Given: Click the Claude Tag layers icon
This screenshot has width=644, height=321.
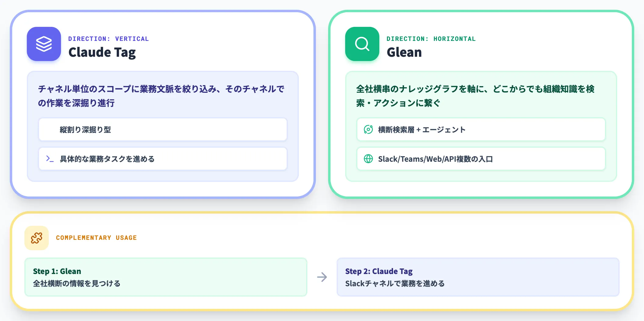Looking at the screenshot, I should [x=44, y=44].
